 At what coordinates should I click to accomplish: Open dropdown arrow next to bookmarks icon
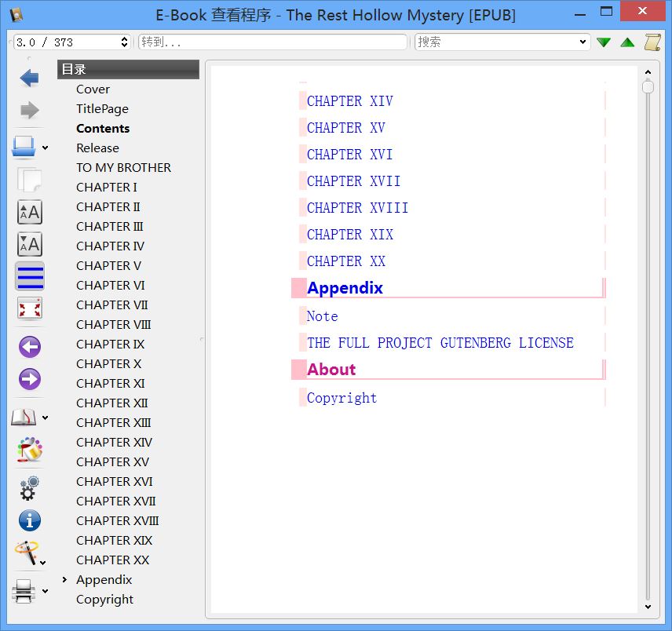coord(45,418)
